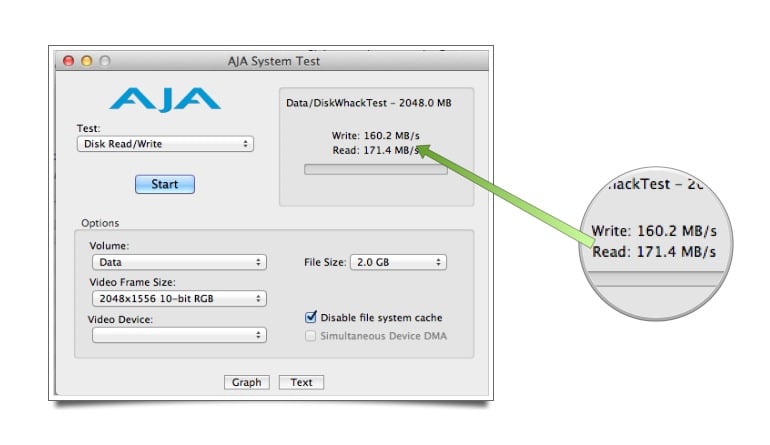Viewport: 770px width, 445px height.
Task: Click Data/DiskWhackTest - 2048.0 MB text
Action: click(x=369, y=103)
